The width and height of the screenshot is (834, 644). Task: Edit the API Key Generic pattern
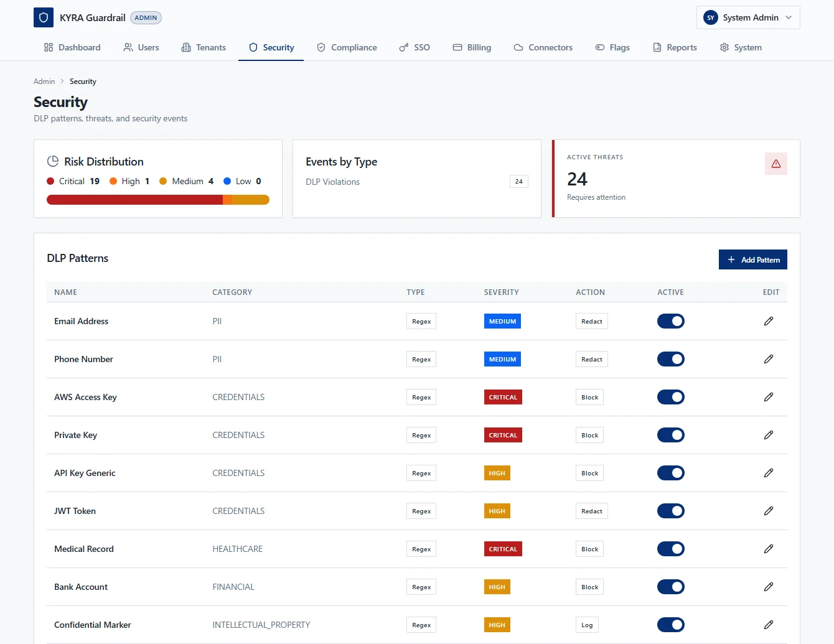(x=769, y=473)
